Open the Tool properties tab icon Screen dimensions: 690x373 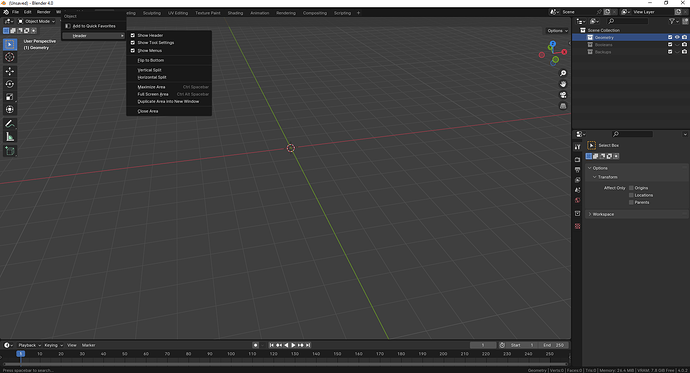[x=577, y=147]
